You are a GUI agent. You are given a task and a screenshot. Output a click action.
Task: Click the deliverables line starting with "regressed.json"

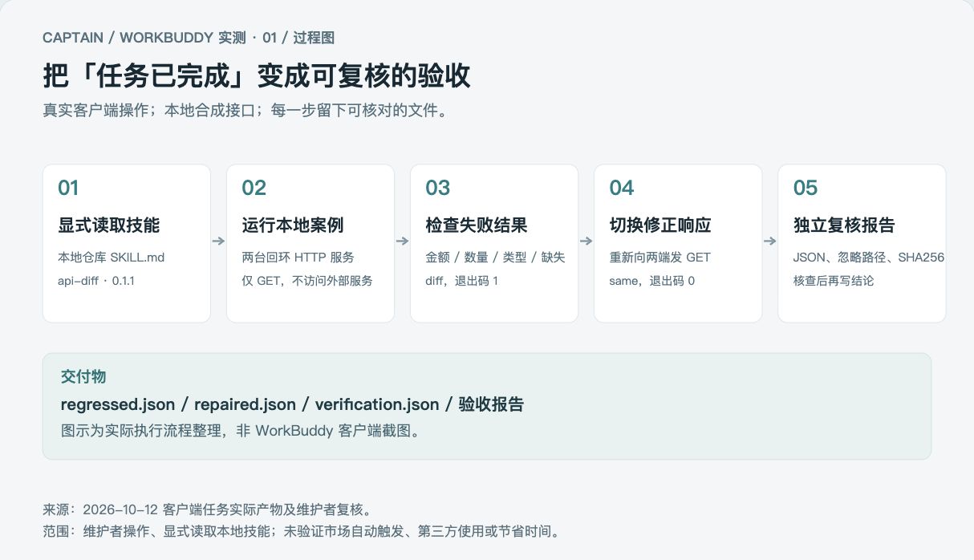coord(292,404)
